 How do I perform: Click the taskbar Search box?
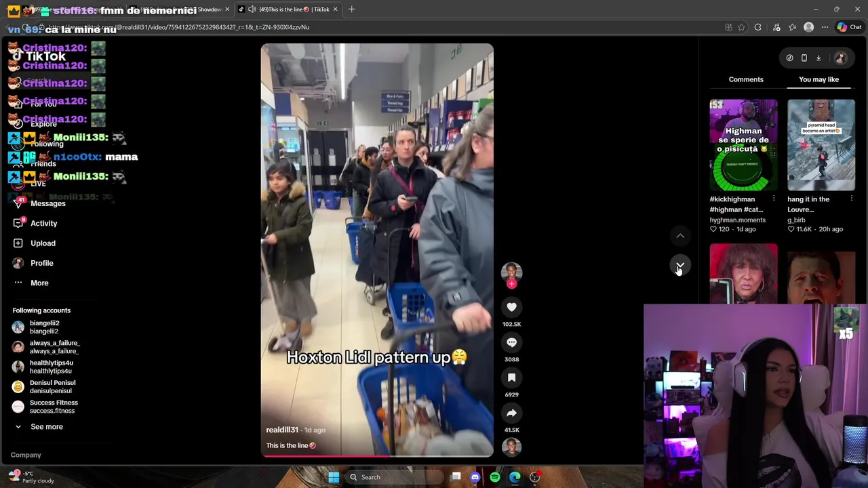click(x=394, y=477)
